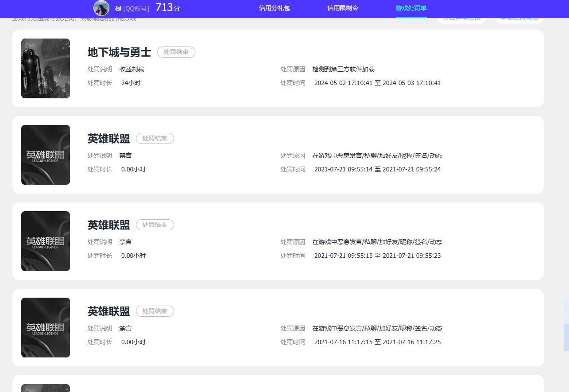This screenshot has height=392, width=569.
Task: Switch to the 信用限制令 tab
Action: click(342, 8)
